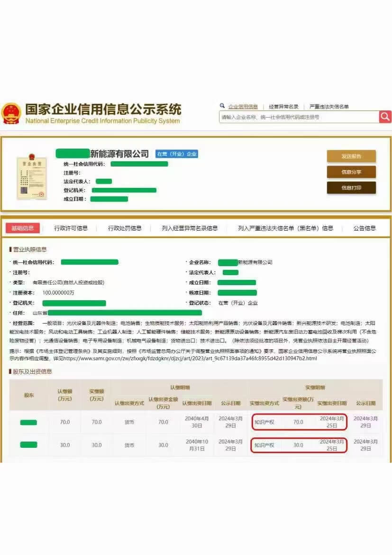The width and height of the screenshot is (392, 555).
Task: Select the 经营异常名录 search category
Action: [283, 107]
